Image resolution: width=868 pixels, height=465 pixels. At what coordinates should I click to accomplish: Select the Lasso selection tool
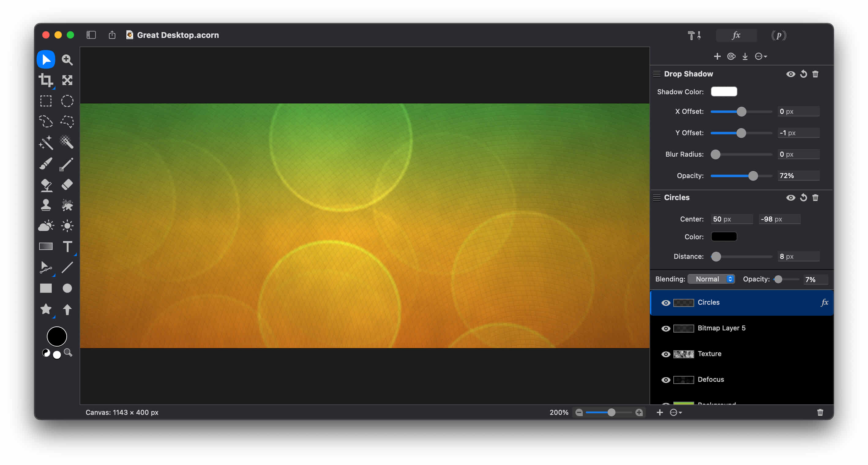pyautogui.click(x=46, y=121)
